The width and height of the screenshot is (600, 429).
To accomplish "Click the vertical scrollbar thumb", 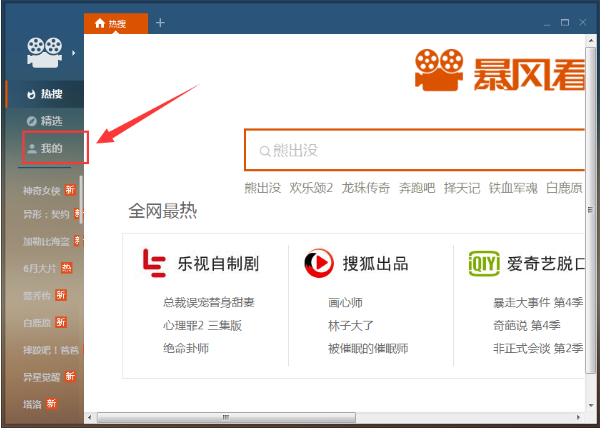I will pyautogui.click(x=590, y=210).
